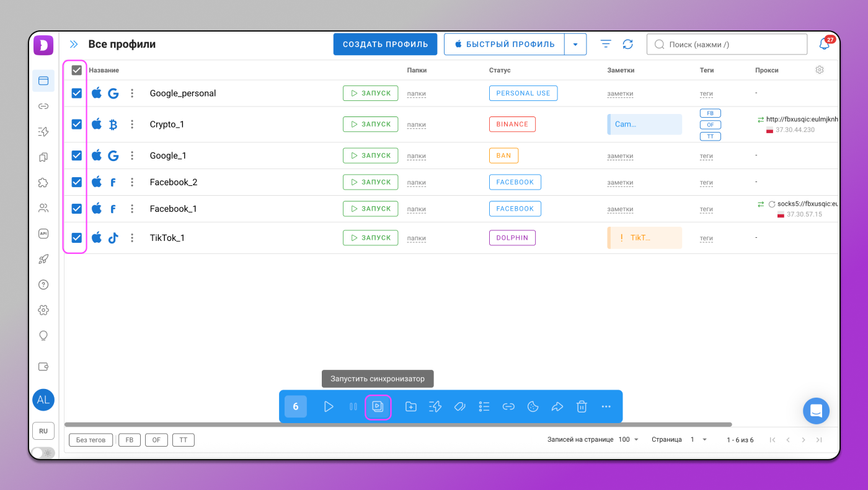Uncheck the Crypto_1 profile checkbox
Screen dimensions: 868x490
point(77,125)
